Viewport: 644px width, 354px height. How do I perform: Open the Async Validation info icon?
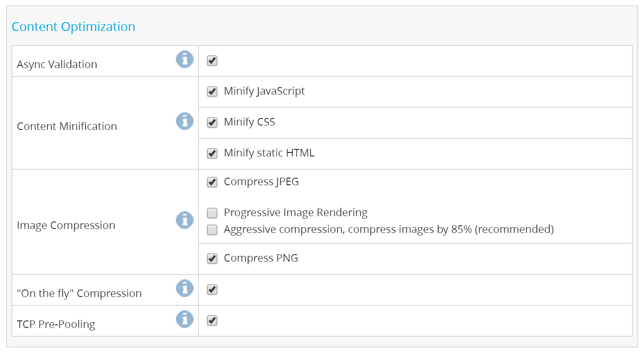(185, 59)
